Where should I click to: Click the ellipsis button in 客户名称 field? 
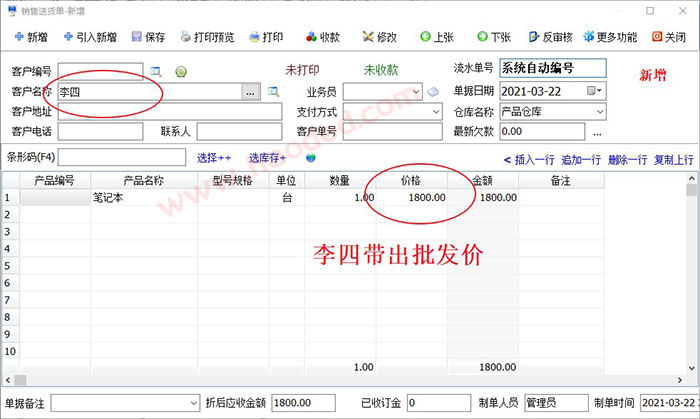[x=251, y=92]
